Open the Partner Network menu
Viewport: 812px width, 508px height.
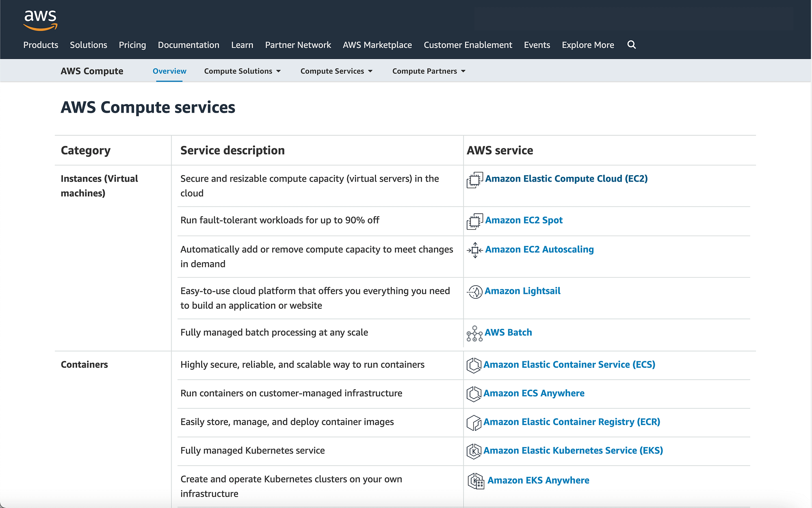click(298, 45)
